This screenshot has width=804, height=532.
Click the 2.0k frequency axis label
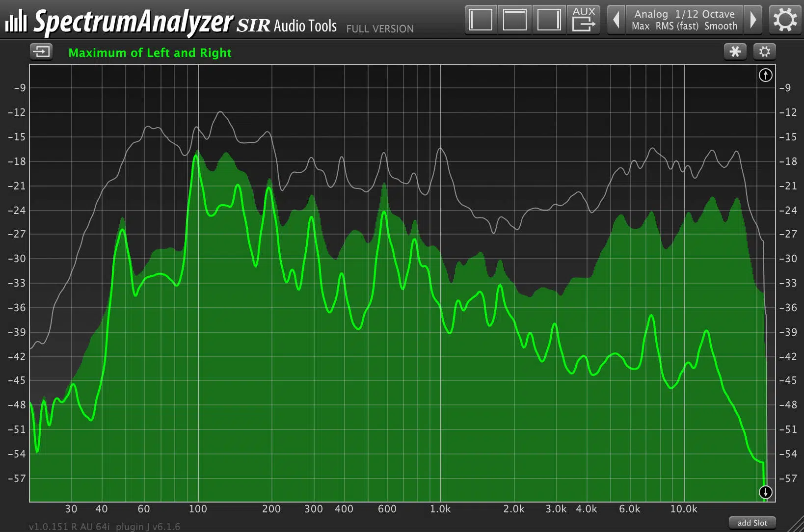[513, 509]
